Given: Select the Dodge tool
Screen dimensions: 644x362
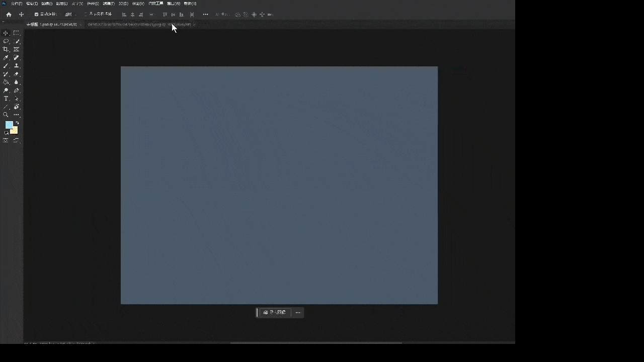Looking at the screenshot, I should [6, 90].
